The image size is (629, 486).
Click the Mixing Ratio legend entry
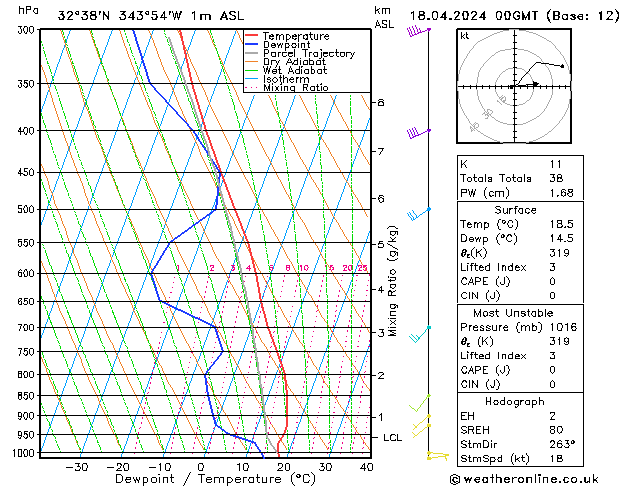click(295, 88)
